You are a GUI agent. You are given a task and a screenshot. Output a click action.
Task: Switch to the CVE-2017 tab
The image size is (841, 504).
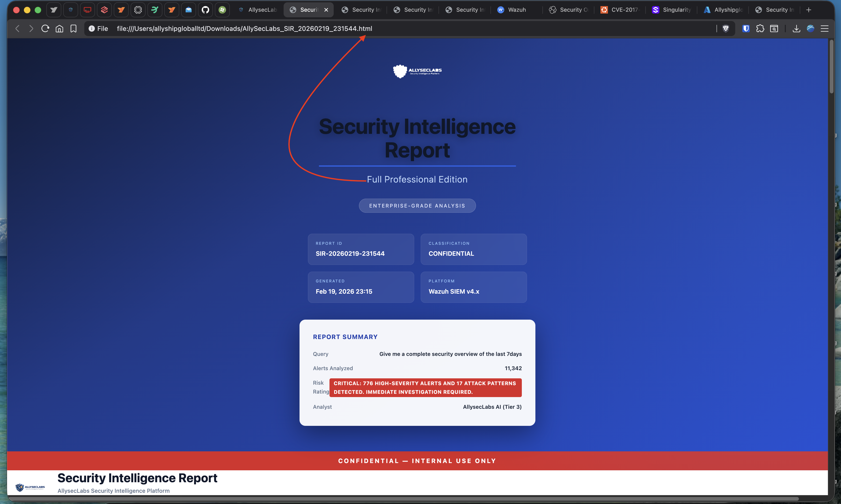point(620,10)
